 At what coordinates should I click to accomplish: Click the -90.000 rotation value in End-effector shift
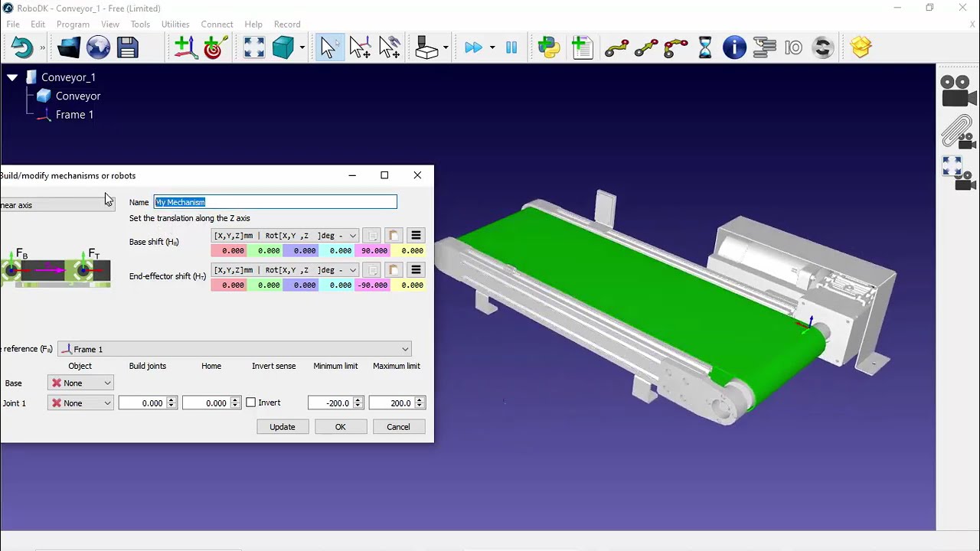point(372,285)
